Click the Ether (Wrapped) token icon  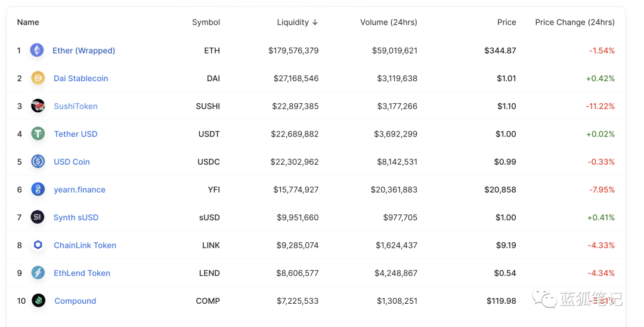tap(37, 50)
